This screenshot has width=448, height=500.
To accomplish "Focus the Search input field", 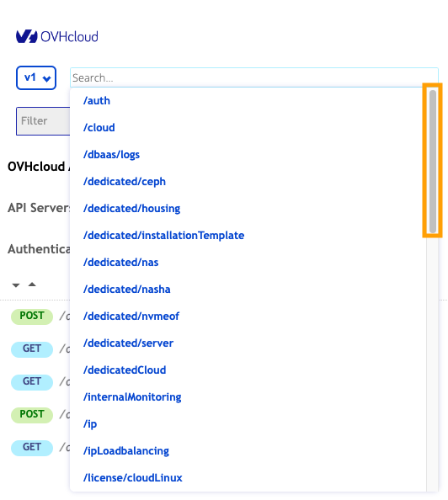I will (254, 77).
